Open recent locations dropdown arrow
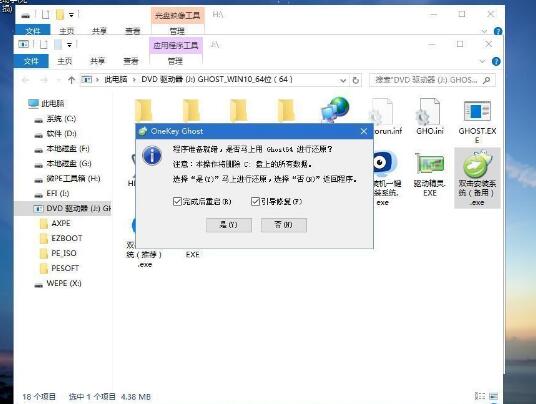Image resolution: width=536 pixels, height=404 pixels. click(x=58, y=80)
